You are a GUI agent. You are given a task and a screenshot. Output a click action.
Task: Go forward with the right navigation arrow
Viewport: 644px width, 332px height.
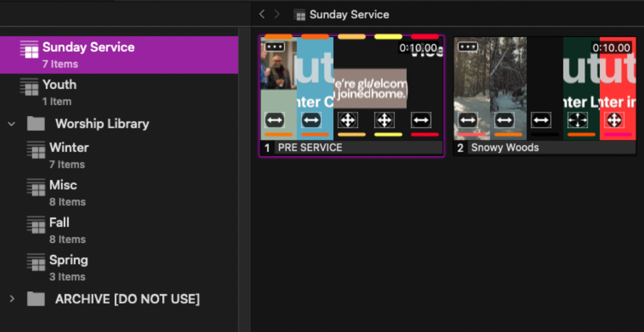tap(277, 14)
